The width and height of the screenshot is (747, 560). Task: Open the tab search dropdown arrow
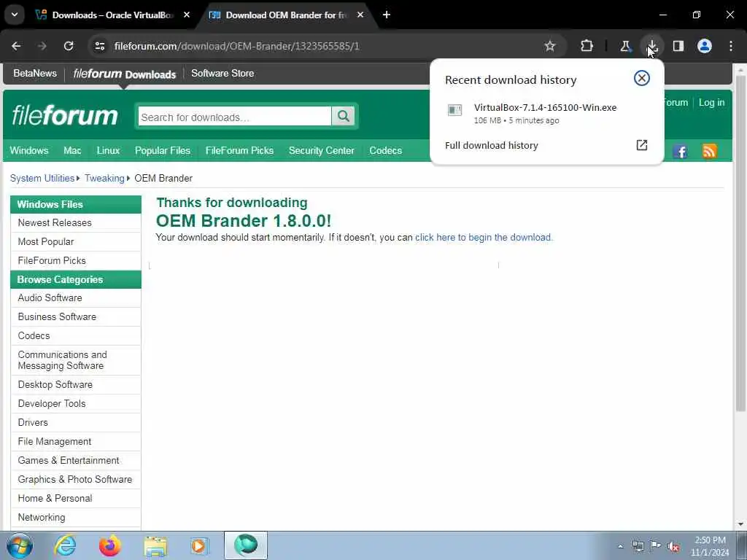point(15,15)
